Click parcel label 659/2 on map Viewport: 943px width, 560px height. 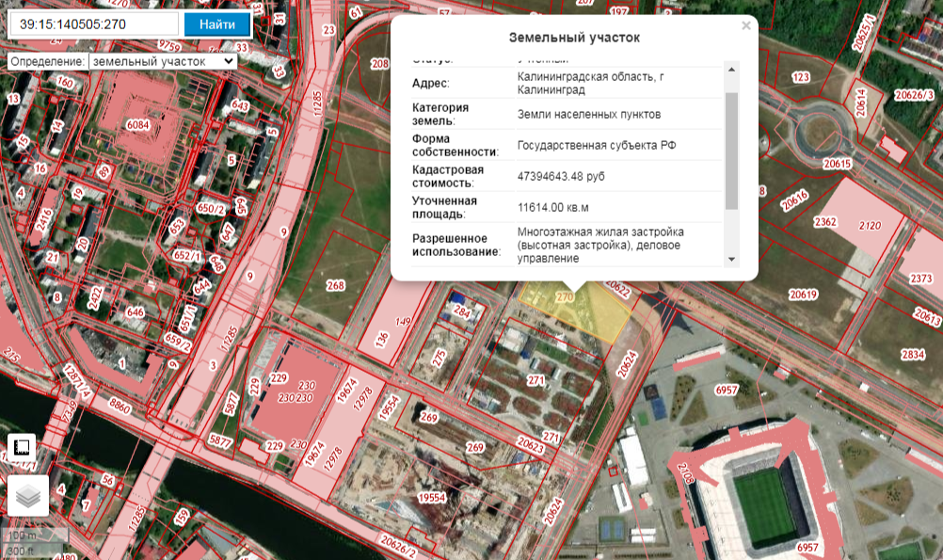pos(178,343)
